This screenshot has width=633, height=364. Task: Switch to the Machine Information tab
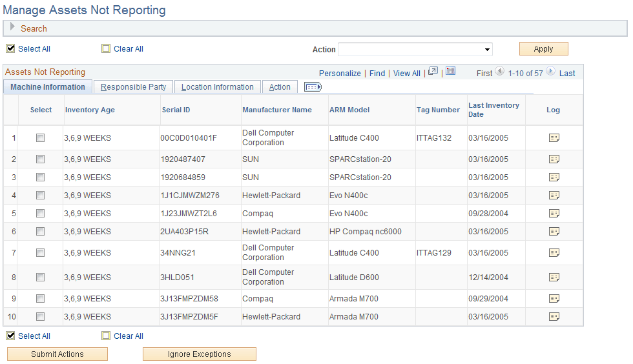(x=48, y=86)
